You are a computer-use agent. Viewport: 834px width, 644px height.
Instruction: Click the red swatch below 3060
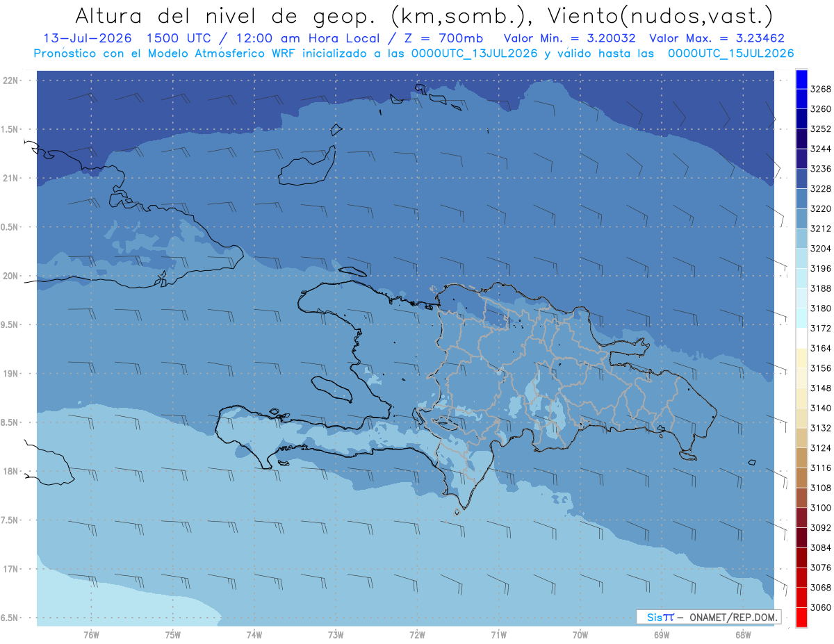[801, 617]
